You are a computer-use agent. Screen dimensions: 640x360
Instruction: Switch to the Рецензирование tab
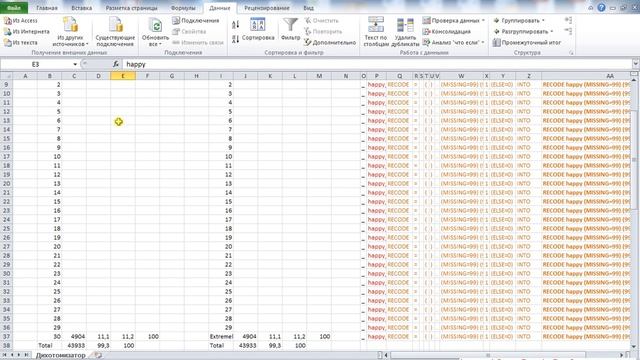point(267,8)
